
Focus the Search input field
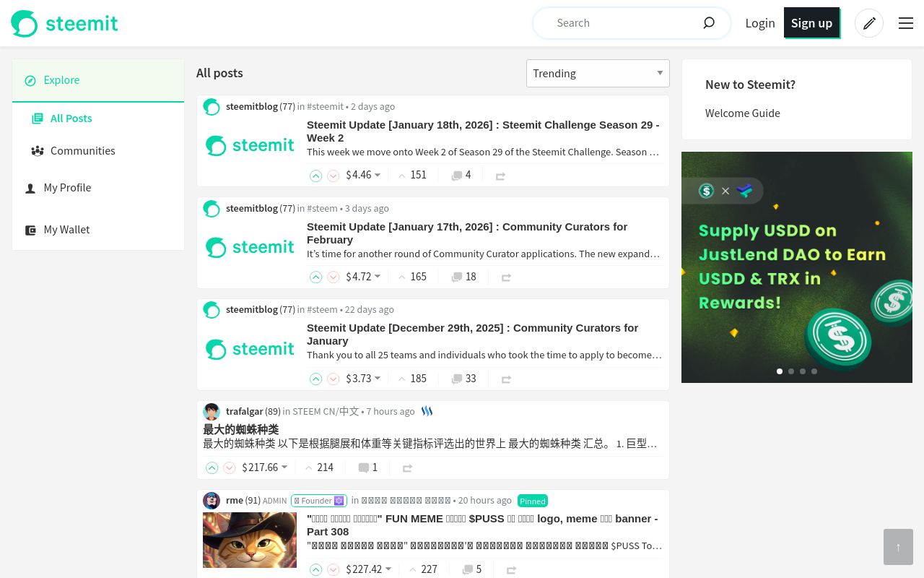tap(625, 23)
